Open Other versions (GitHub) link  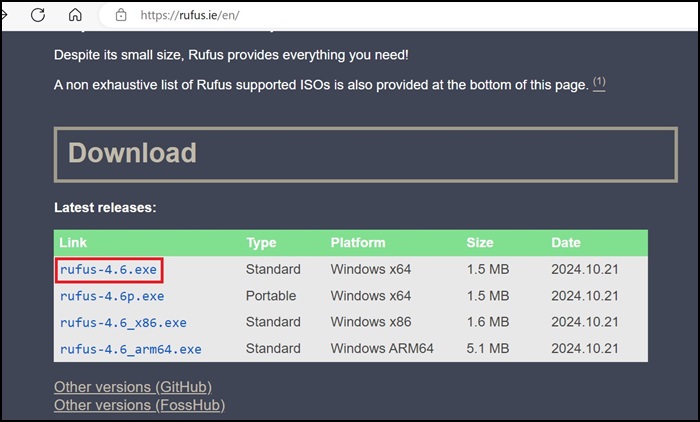click(x=133, y=387)
